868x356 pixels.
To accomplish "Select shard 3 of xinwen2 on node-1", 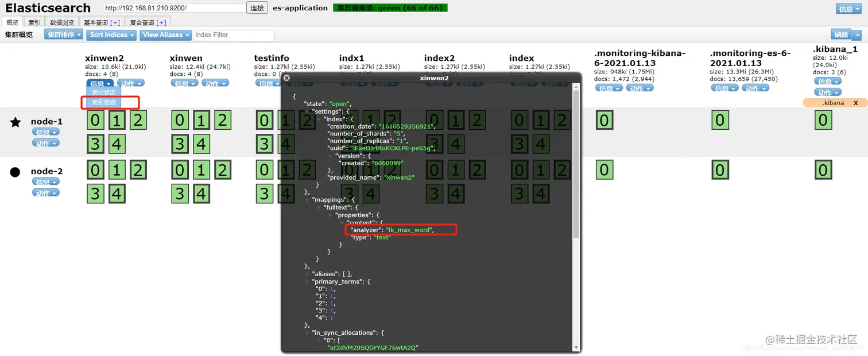I will click(95, 144).
